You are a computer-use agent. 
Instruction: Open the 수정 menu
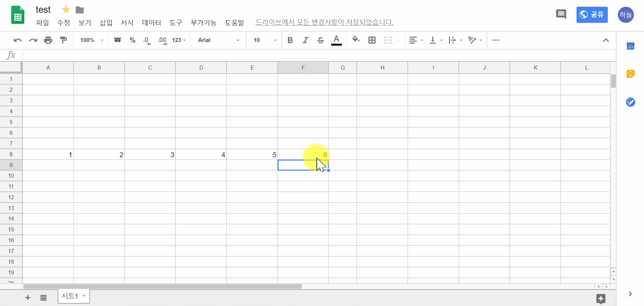point(64,23)
